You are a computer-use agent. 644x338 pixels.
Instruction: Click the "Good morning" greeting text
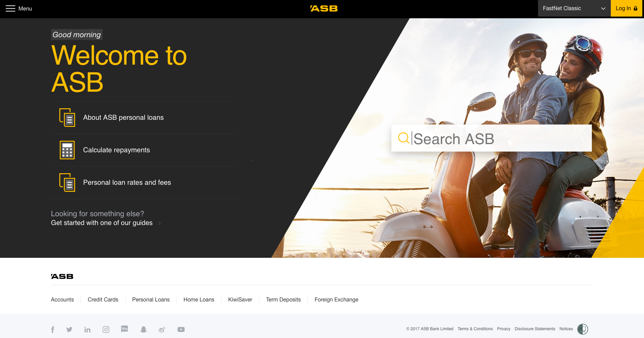pyautogui.click(x=77, y=35)
